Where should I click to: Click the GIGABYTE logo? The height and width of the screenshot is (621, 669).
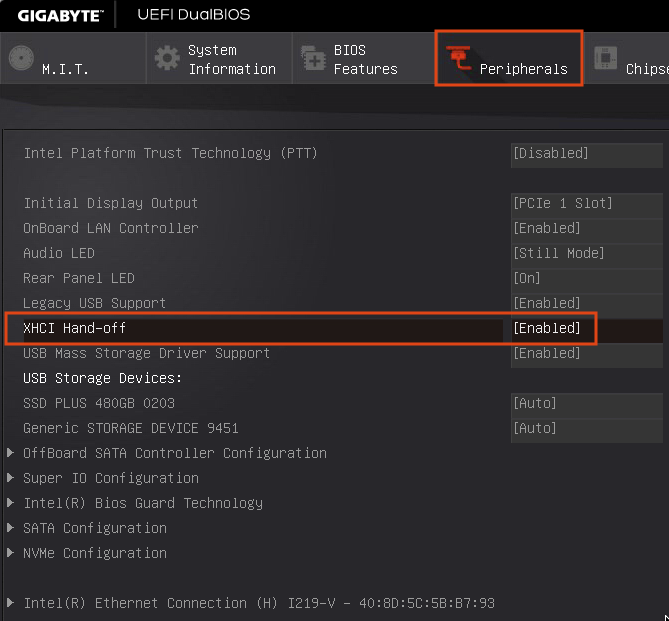(x=60, y=16)
